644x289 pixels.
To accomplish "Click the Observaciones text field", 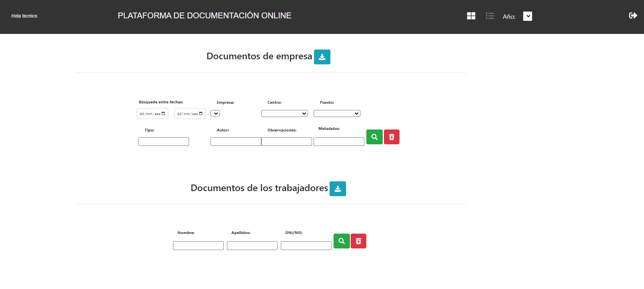I will 287,142.
